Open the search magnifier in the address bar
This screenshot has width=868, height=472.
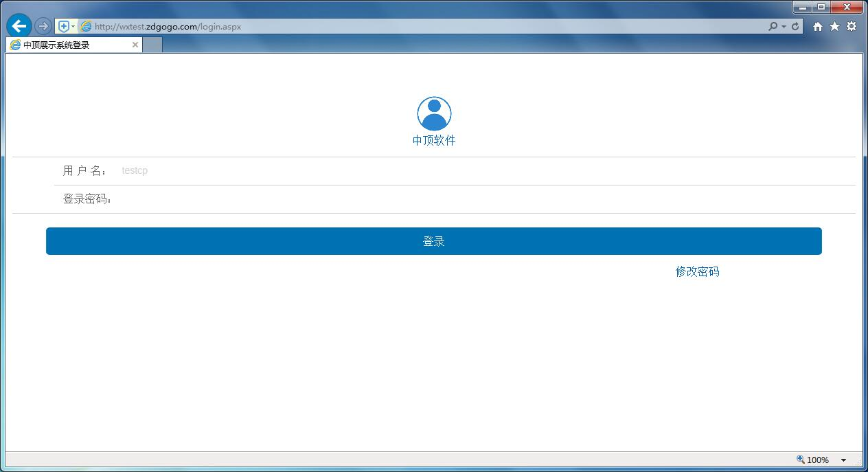point(773,26)
